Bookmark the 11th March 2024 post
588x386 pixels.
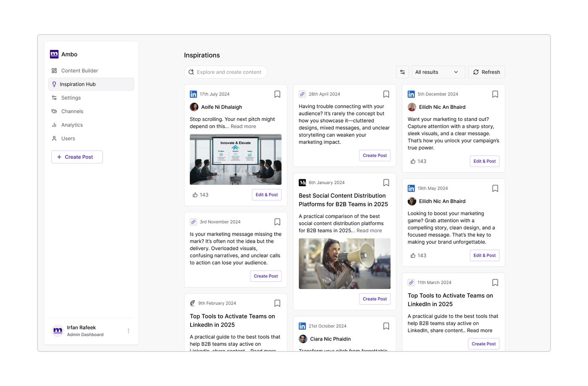pos(495,283)
